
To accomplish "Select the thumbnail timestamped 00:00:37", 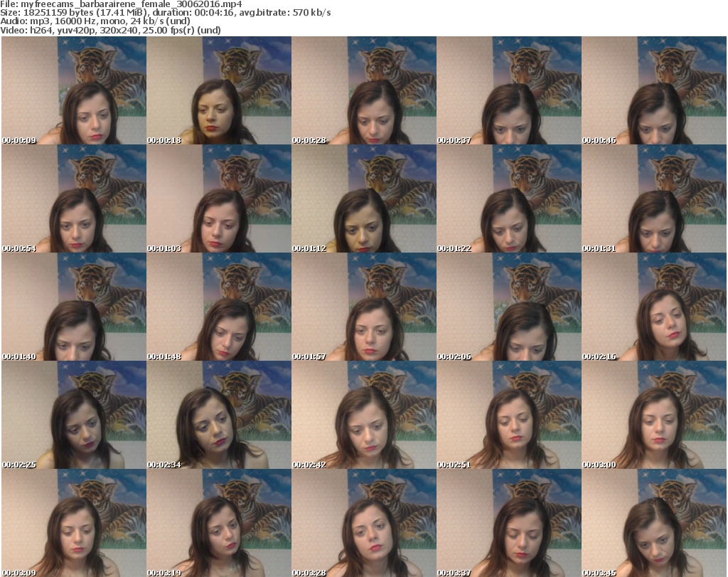I will pos(509,90).
